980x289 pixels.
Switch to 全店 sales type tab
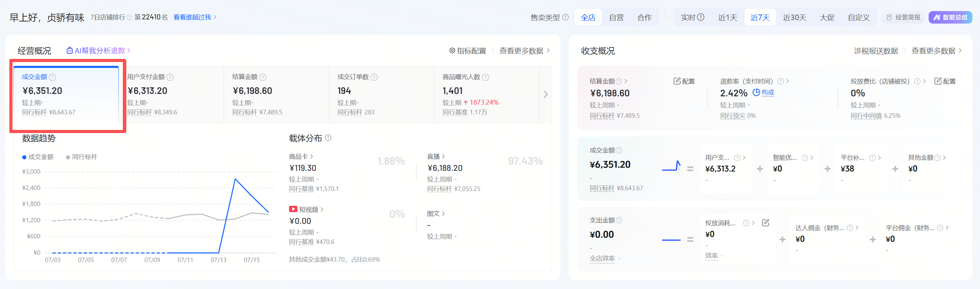pyautogui.click(x=588, y=17)
